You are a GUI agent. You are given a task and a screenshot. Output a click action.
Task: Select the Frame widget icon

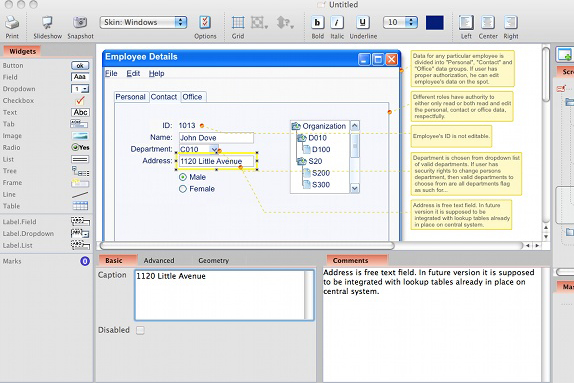pyautogui.click(x=80, y=183)
